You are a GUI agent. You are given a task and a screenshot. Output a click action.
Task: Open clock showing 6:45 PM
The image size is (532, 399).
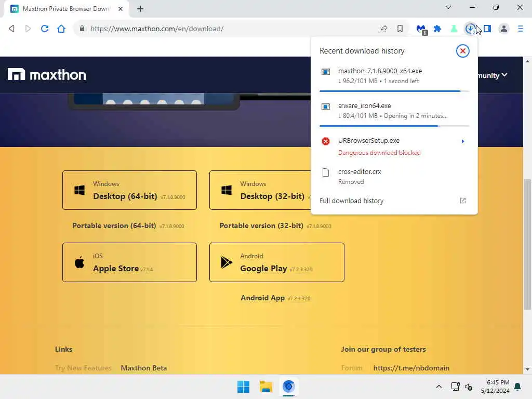pos(495,387)
